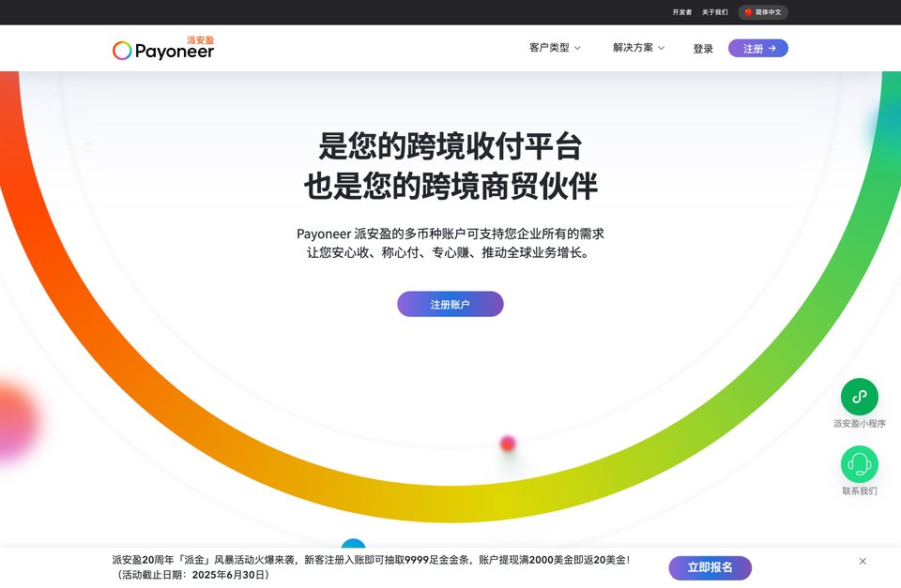Click the 登录 login link
The image size is (901, 588).
[703, 49]
